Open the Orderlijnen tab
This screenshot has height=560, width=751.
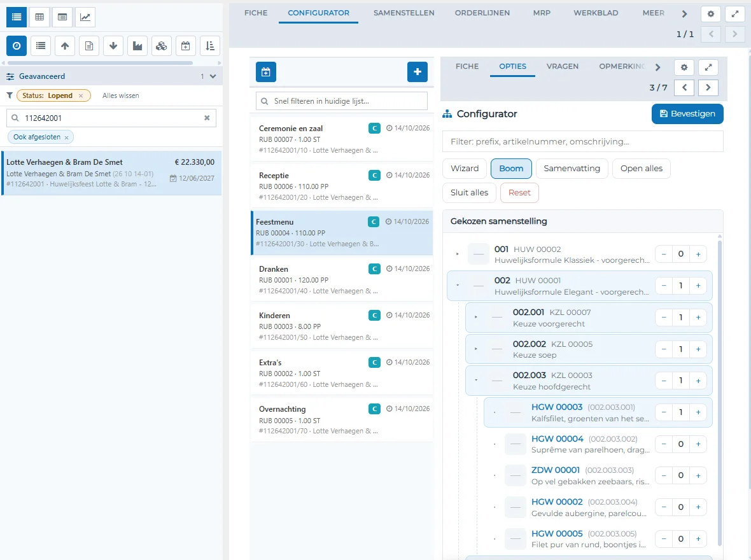click(482, 13)
